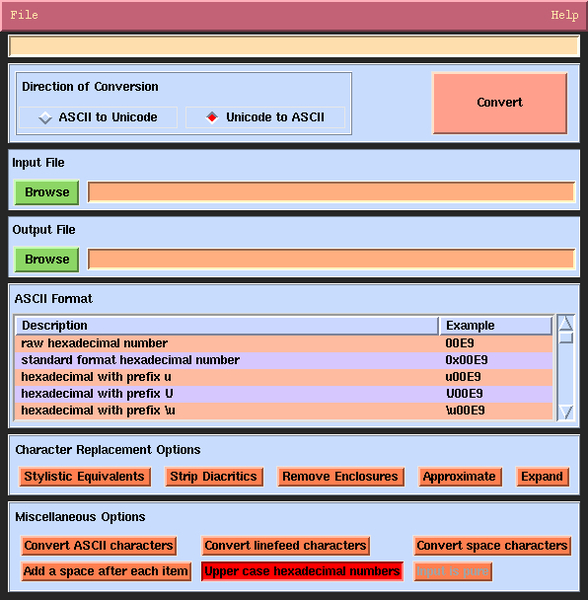
Task: Toggle Stylistic Equivalents option
Action: click(85, 477)
